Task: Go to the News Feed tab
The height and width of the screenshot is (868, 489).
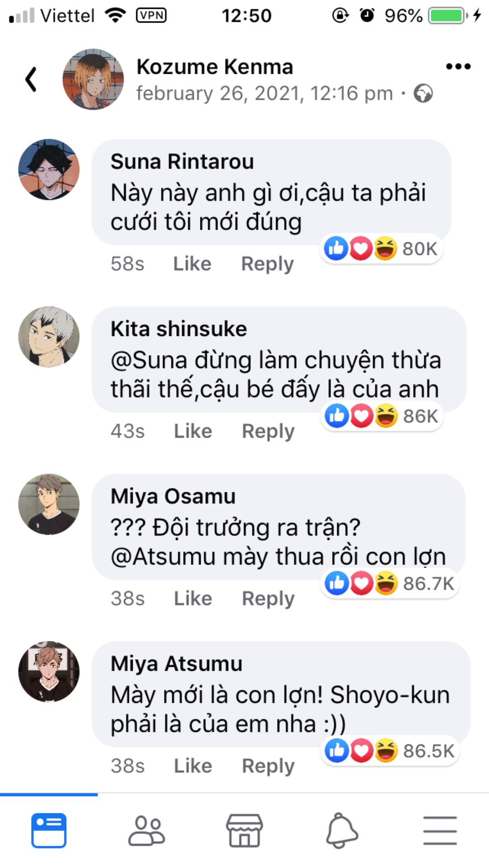Action: (x=49, y=830)
